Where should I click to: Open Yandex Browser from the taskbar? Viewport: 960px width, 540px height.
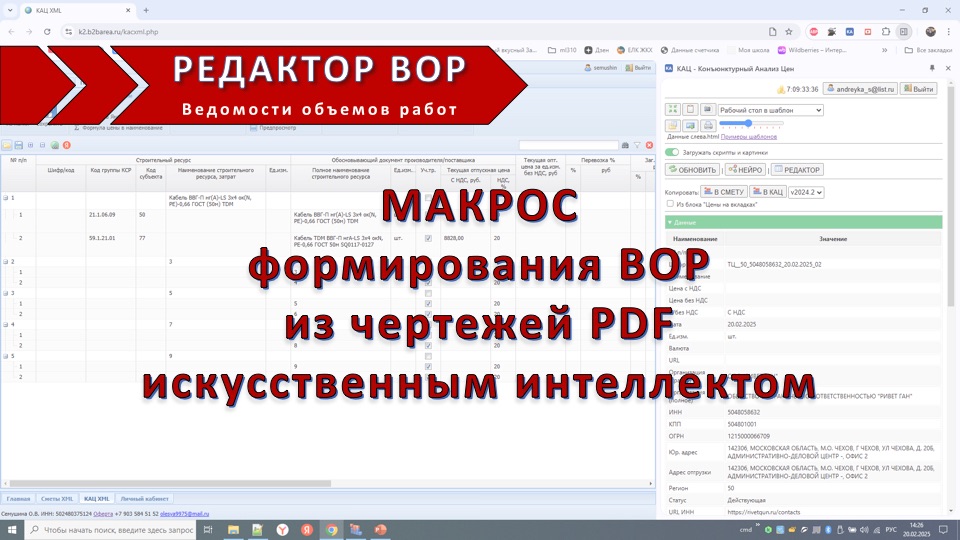tap(282, 530)
